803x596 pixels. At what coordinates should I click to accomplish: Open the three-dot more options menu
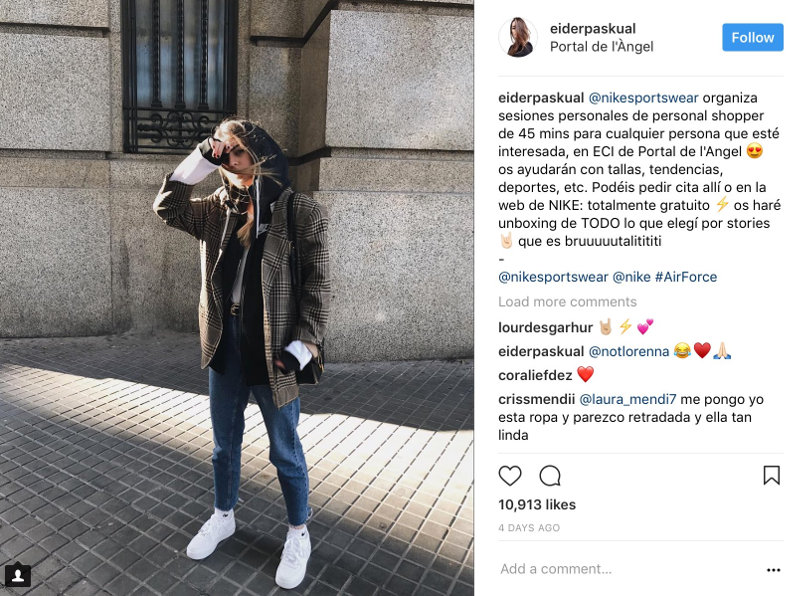click(773, 569)
